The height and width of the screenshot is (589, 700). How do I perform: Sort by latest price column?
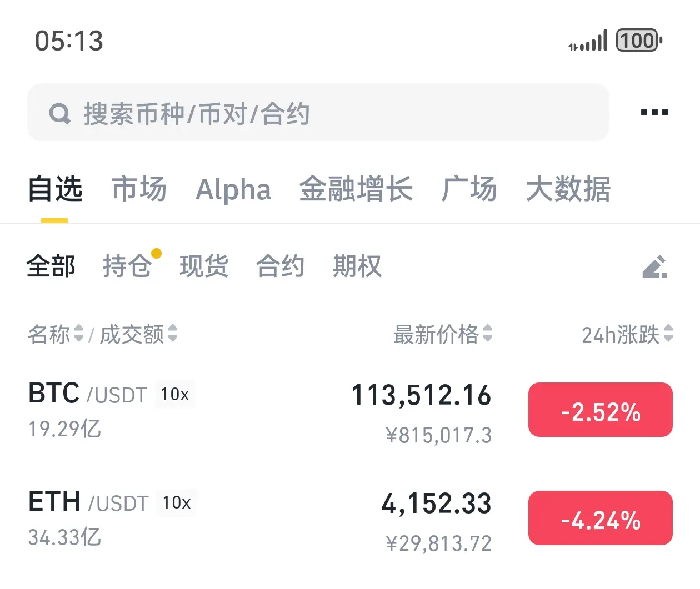(443, 334)
